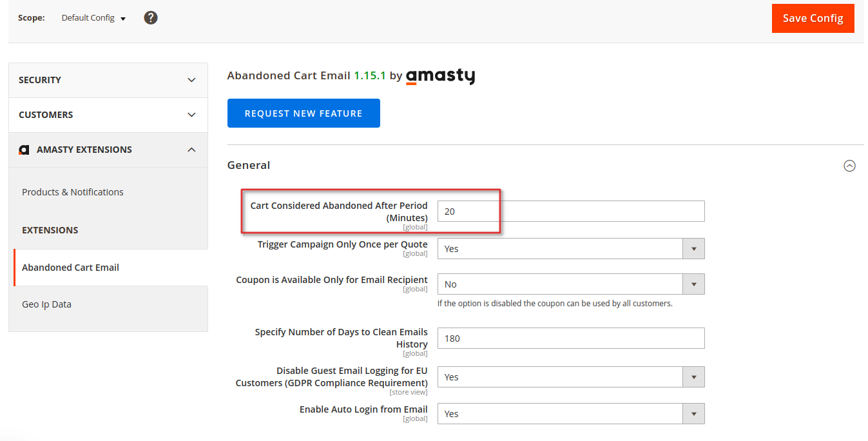The width and height of the screenshot is (868, 441).
Task: Click the Request New Feature button
Action: point(304,113)
